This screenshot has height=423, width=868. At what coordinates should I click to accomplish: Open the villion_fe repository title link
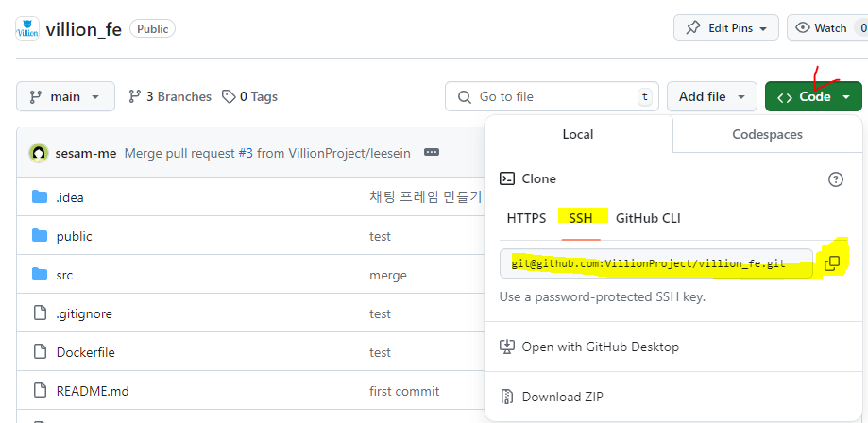click(84, 28)
